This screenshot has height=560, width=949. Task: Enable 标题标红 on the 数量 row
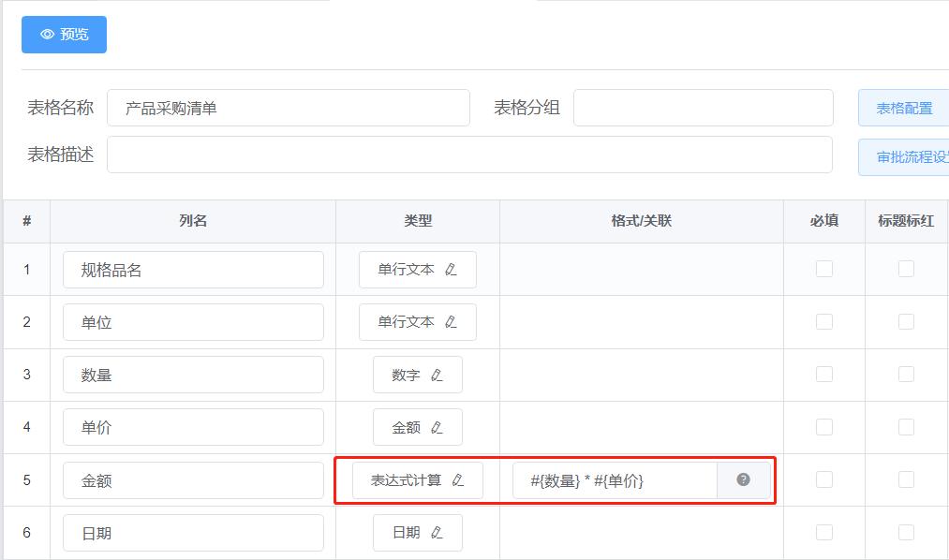click(x=905, y=374)
